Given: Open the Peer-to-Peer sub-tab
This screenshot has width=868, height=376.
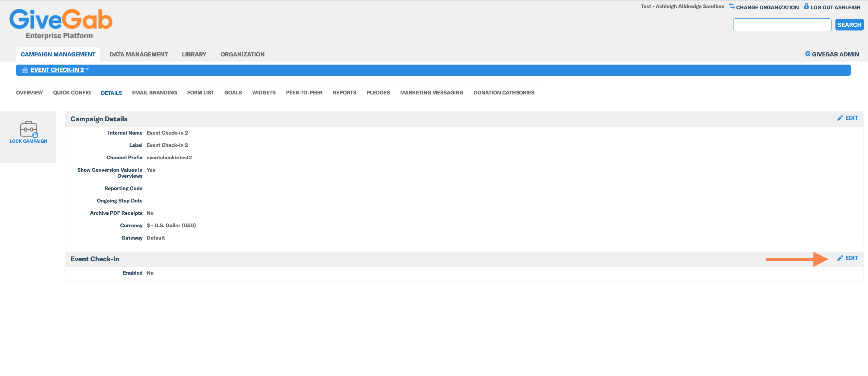Looking at the screenshot, I should (304, 93).
